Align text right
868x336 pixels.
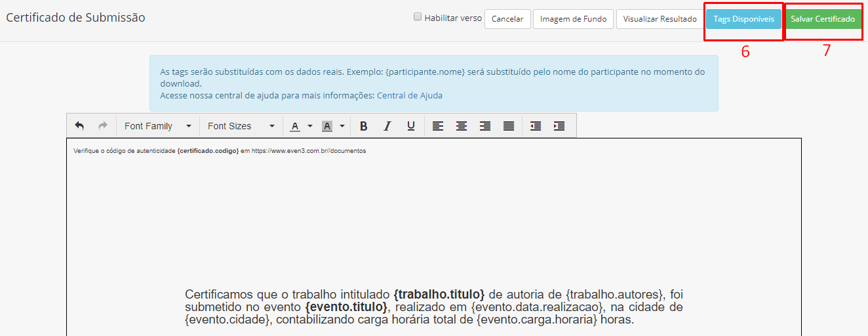485,126
